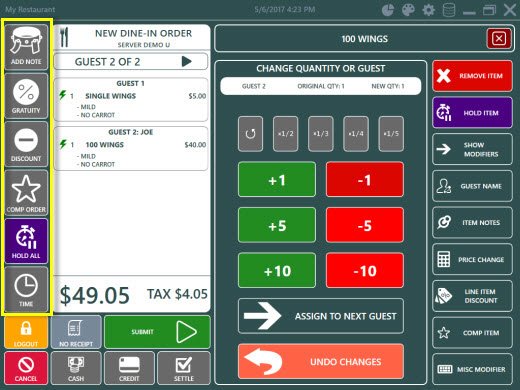Image resolution: width=520 pixels, height=390 pixels.
Task: Open the pie chart reports icon
Action: tap(387, 10)
